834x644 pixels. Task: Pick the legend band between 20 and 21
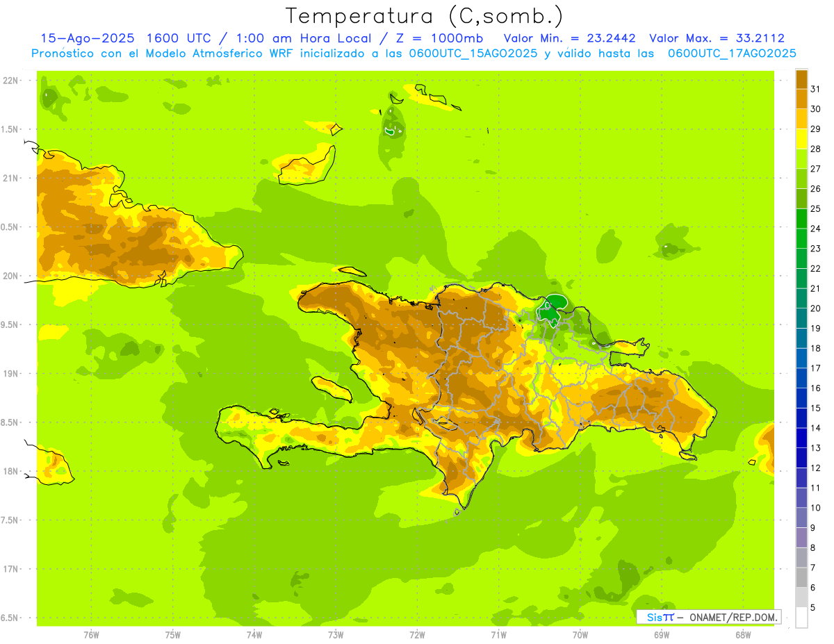(x=801, y=299)
